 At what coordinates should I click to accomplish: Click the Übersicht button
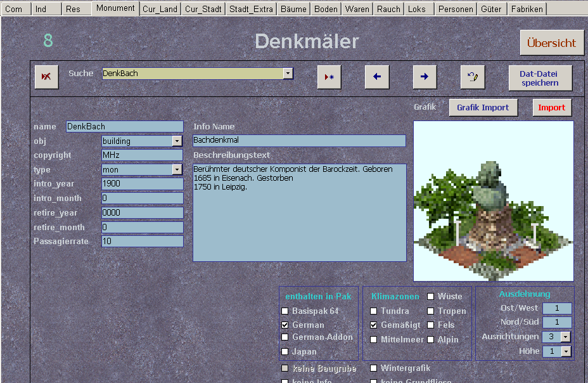tap(551, 43)
